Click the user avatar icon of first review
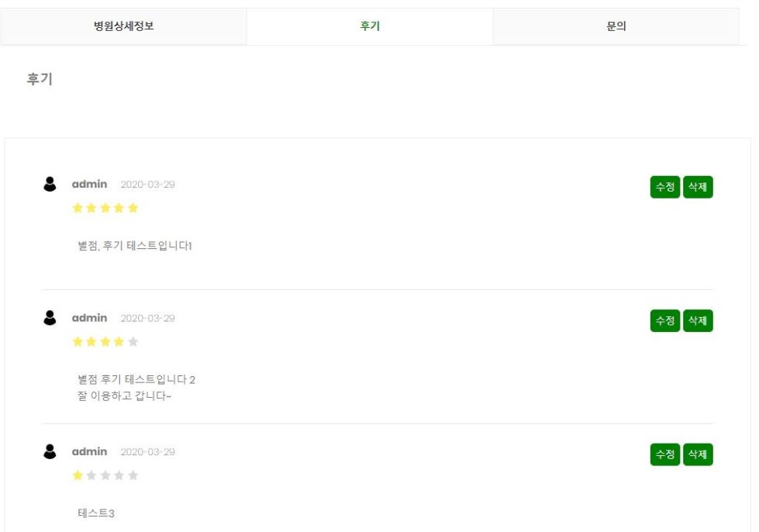This screenshot has width=759, height=532. click(50, 184)
